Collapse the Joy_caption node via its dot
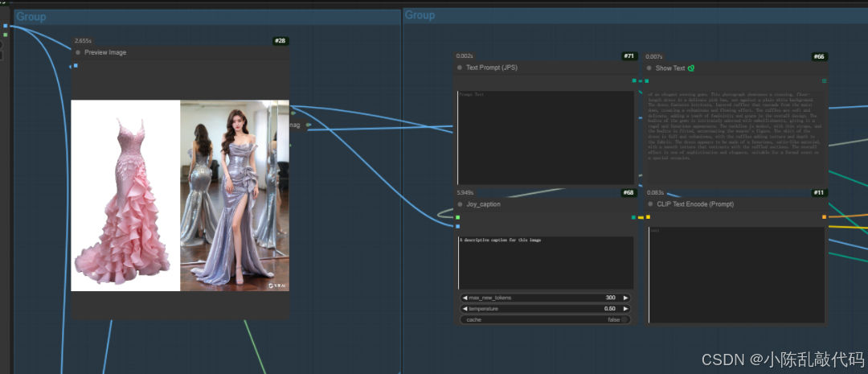This screenshot has width=868, height=374. point(460,204)
